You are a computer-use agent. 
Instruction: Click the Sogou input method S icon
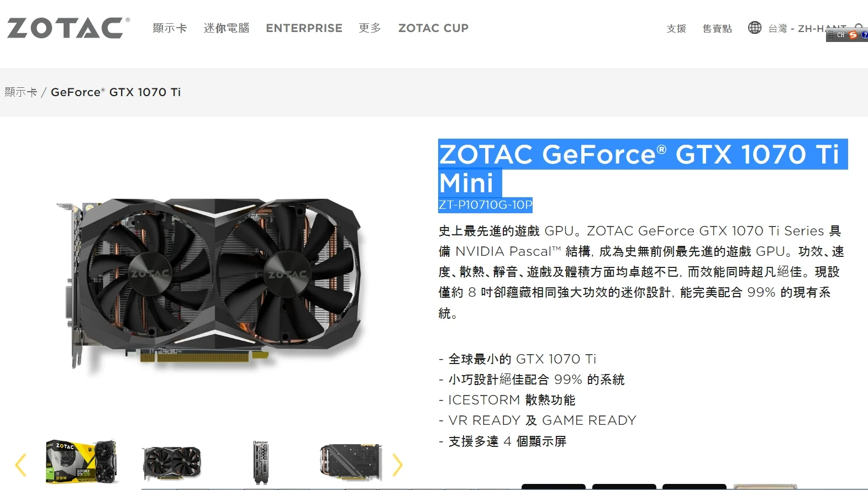point(853,35)
